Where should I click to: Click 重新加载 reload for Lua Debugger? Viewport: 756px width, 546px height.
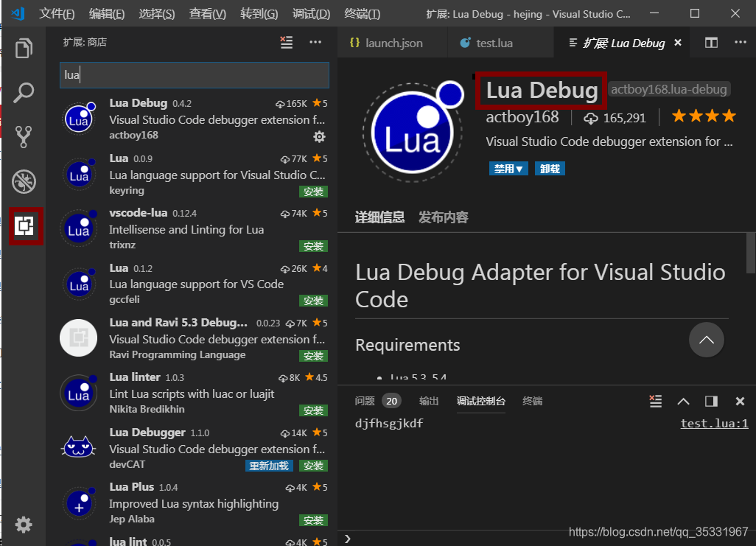269,466
